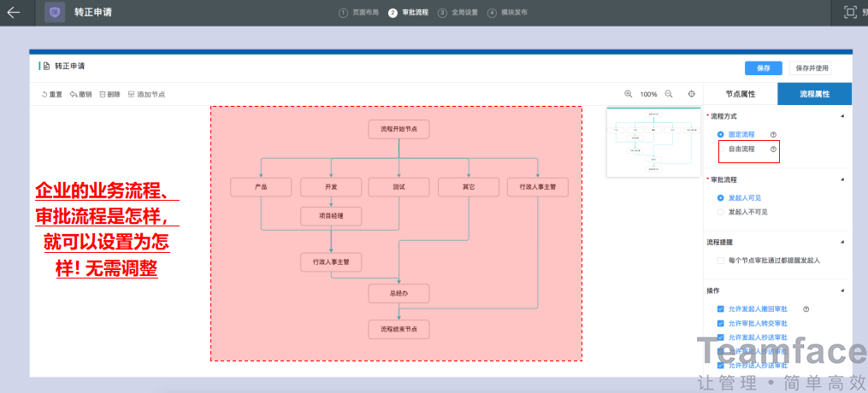Uncheck 允许发起人撤回审批 checkbox
868x393 pixels.
pyautogui.click(x=721, y=308)
